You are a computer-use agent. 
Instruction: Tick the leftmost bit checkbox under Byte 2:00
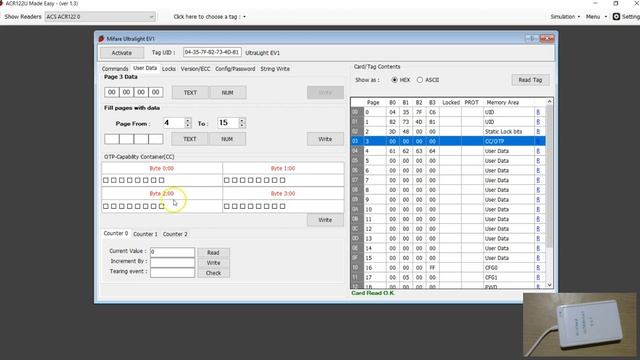point(106,206)
